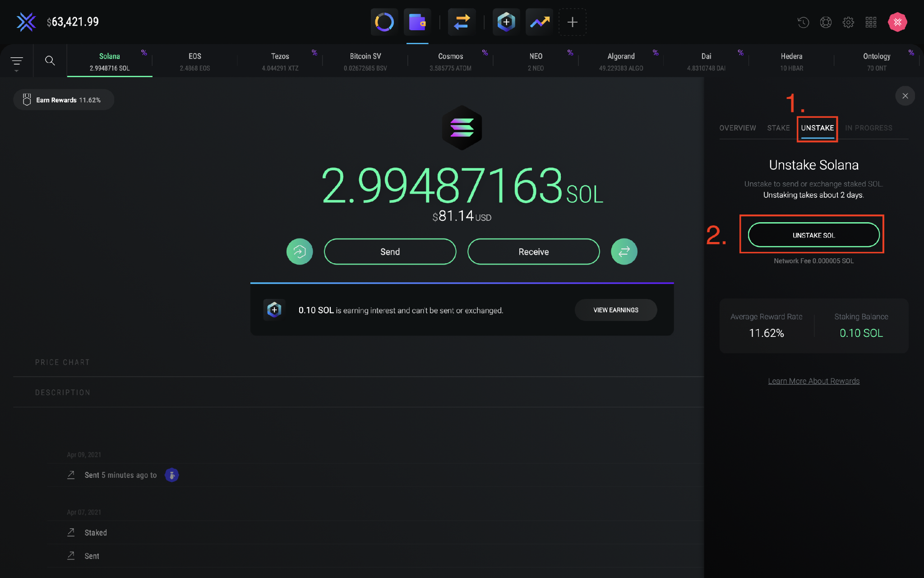924x578 pixels.
Task: Open the Portfolio circle icon
Action: click(x=384, y=22)
